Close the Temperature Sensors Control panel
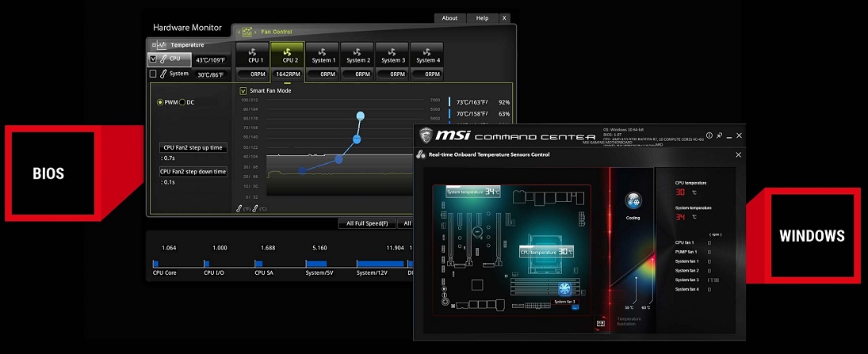Screen dimensions: 868x354 [738, 155]
